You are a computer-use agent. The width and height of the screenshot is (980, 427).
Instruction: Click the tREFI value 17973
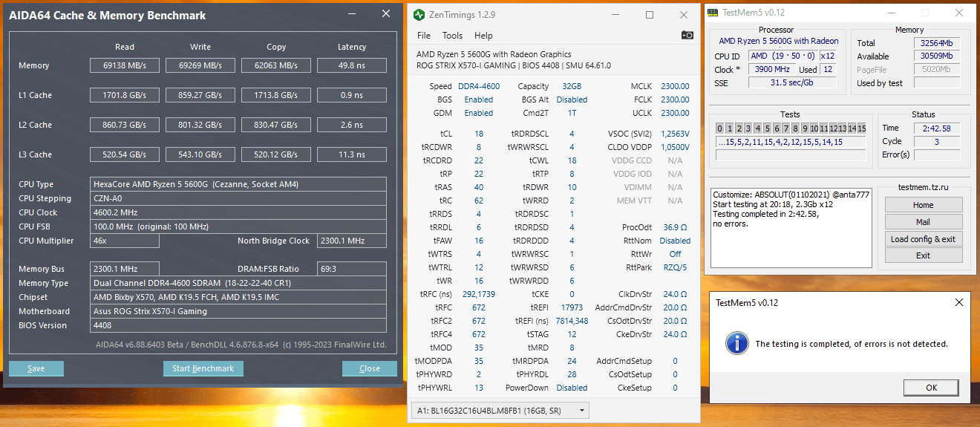tap(572, 307)
